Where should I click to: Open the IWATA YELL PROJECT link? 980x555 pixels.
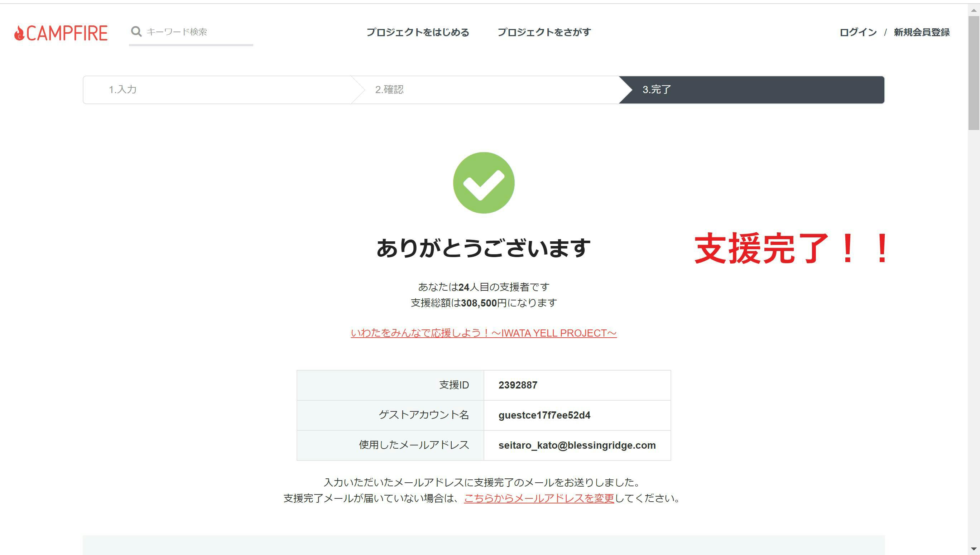[484, 333]
